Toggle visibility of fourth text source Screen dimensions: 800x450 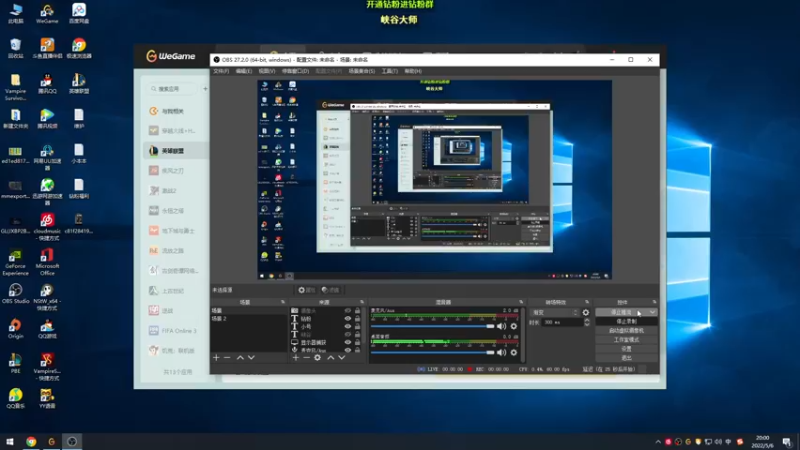348,334
